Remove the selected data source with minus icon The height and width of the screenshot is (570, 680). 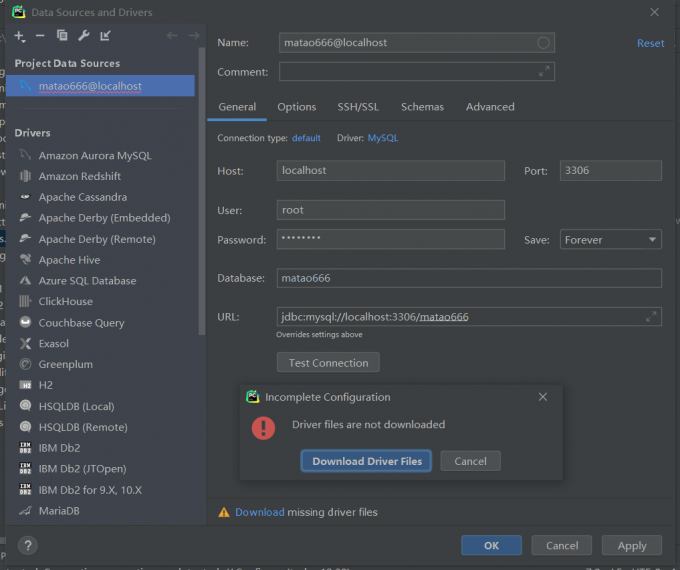(x=40, y=36)
